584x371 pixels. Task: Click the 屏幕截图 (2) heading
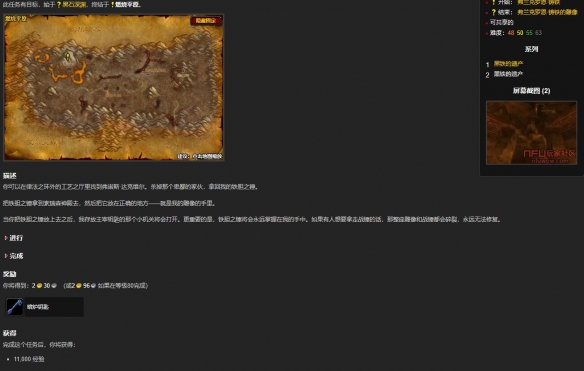click(531, 91)
